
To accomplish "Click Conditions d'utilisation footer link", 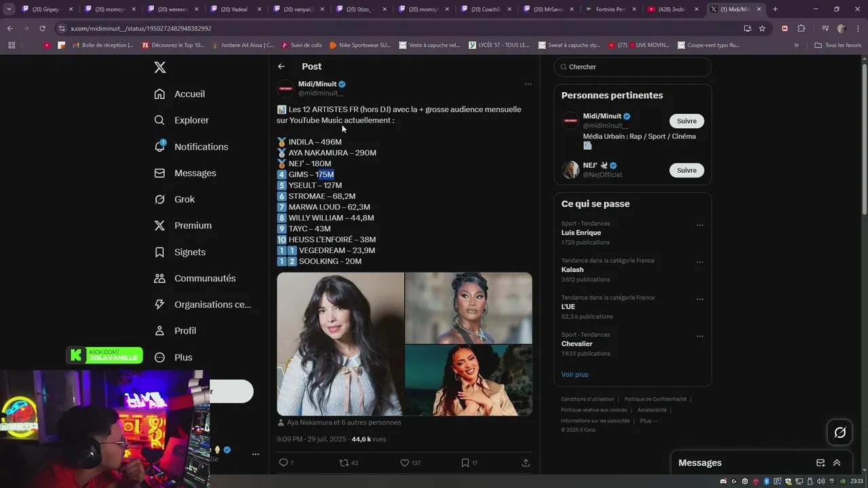I will pyautogui.click(x=587, y=399).
